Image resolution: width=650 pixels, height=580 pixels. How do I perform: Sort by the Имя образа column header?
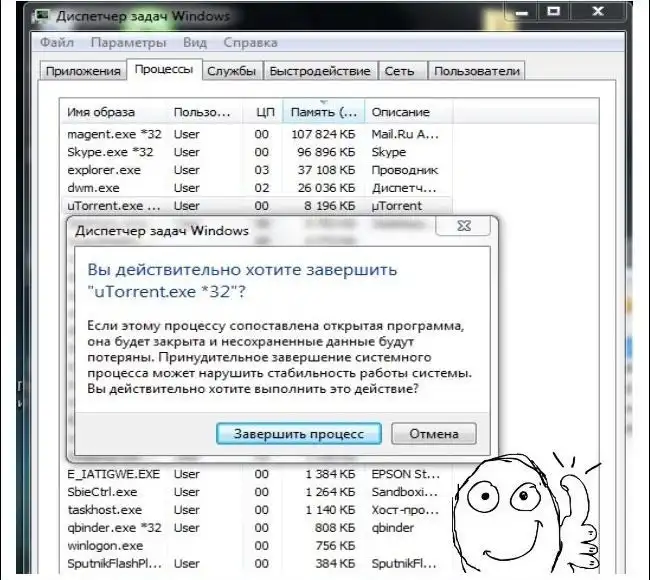(x=100, y=112)
